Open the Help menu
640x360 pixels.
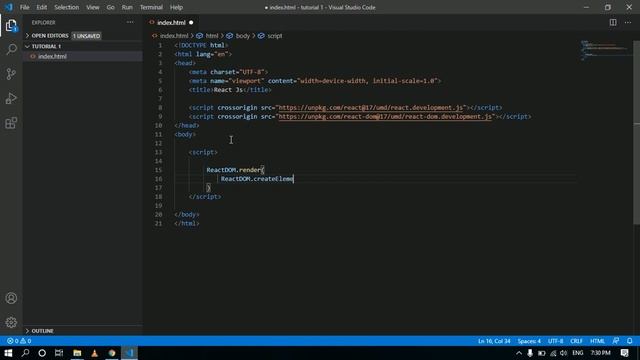click(176, 7)
